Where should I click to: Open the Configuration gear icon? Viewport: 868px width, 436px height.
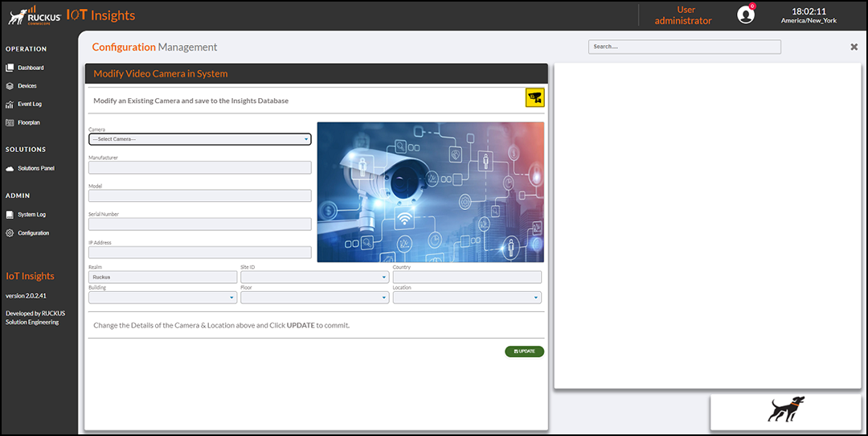point(10,233)
